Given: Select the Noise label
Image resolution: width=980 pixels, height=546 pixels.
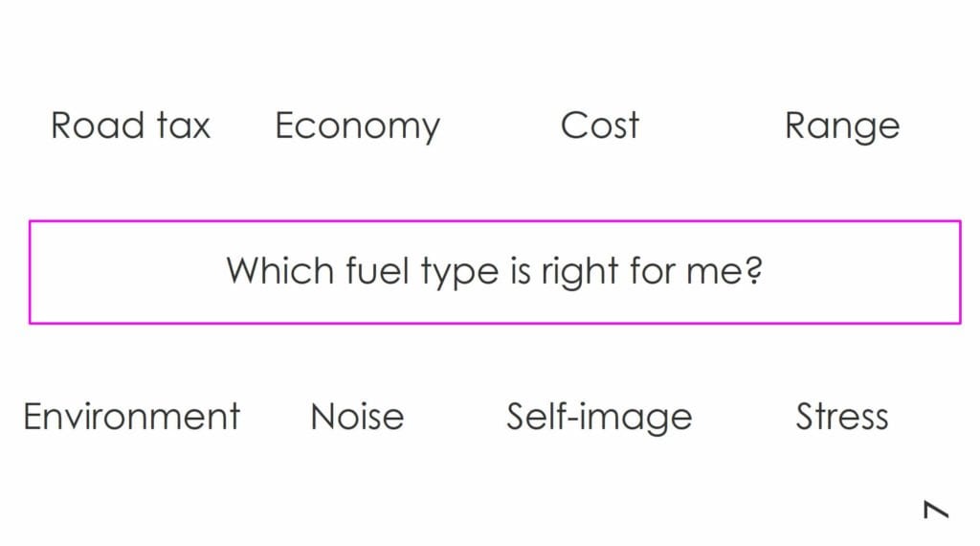Looking at the screenshot, I should coord(358,417).
